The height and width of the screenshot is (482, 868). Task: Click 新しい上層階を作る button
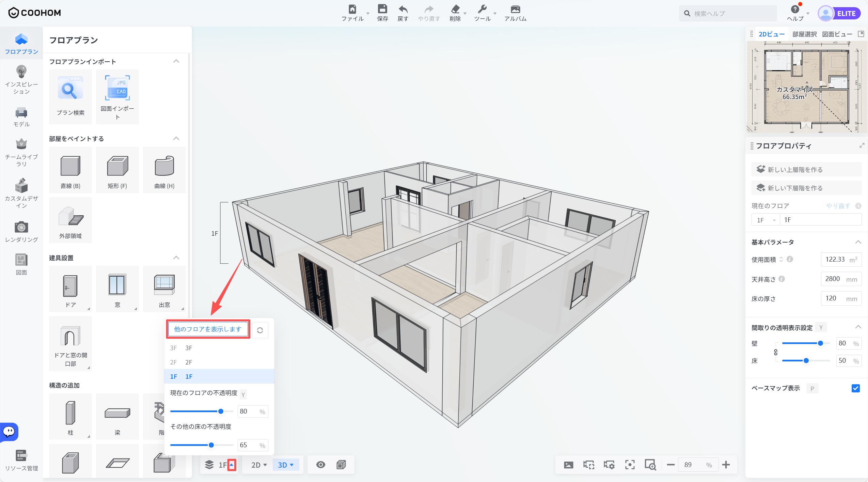click(806, 170)
